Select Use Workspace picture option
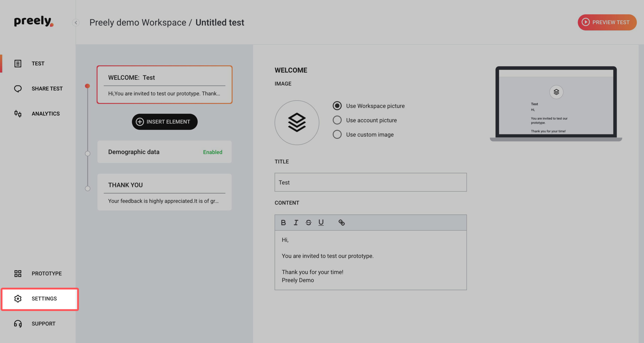This screenshot has width=644, height=343. [369, 106]
